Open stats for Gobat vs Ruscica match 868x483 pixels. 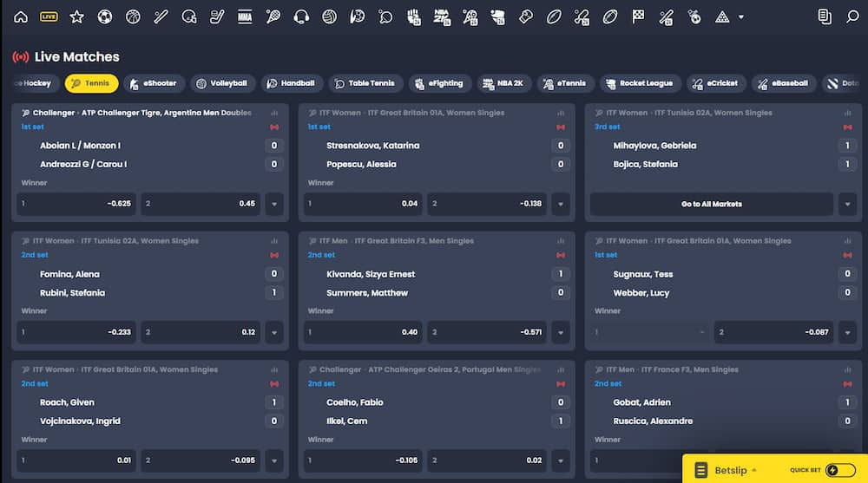[847, 369]
